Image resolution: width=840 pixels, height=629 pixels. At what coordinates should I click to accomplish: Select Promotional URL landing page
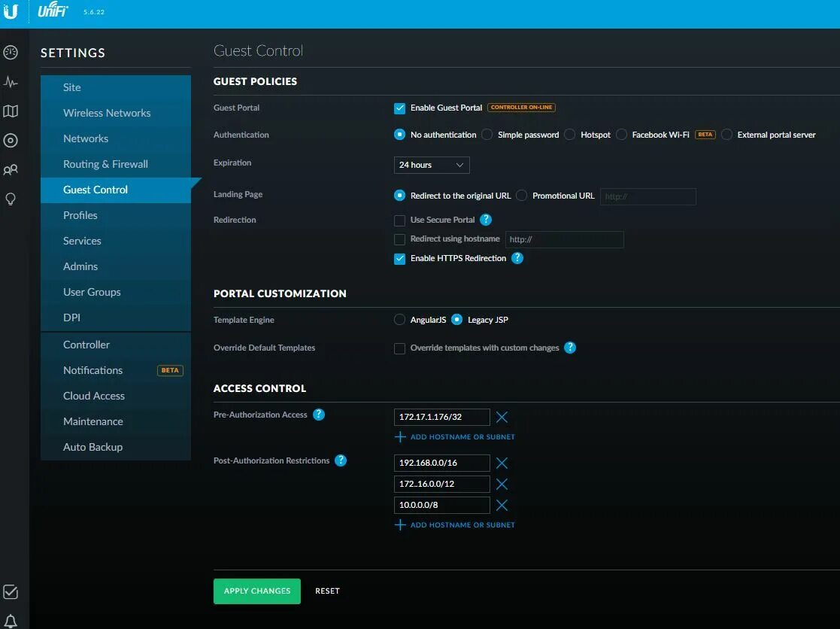point(522,196)
